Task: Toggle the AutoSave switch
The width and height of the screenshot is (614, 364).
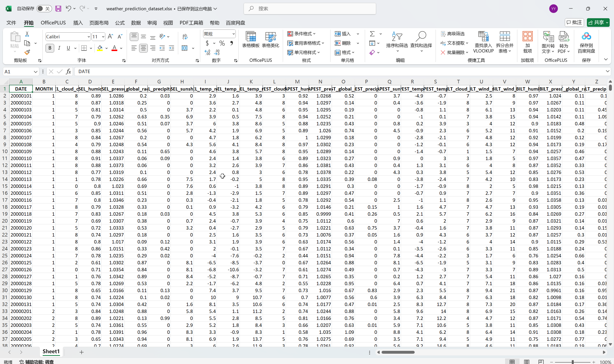Action: [44, 9]
